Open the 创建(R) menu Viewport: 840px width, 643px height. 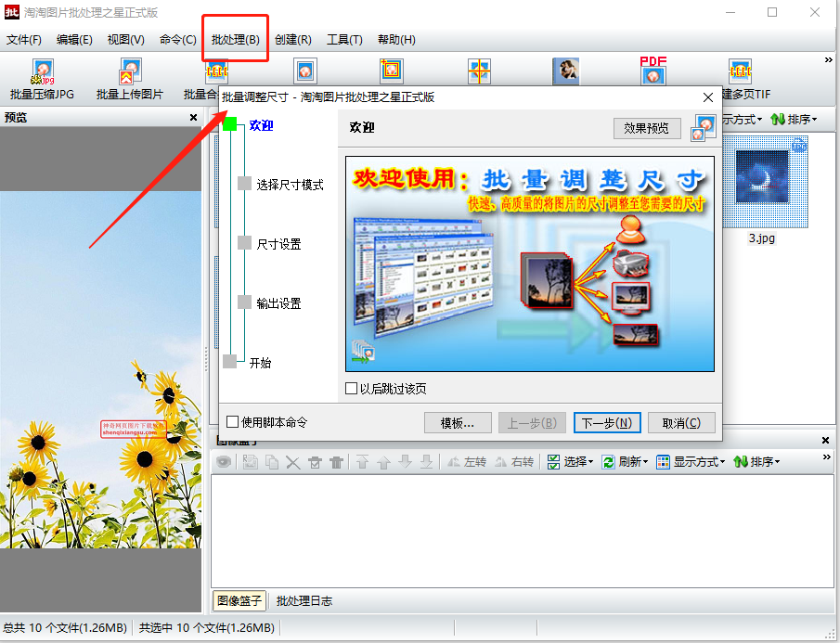click(x=293, y=40)
